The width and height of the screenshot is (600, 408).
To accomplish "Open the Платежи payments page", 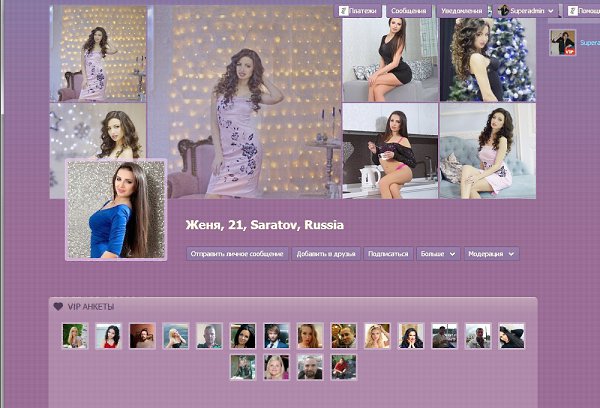I will click(358, 11).
